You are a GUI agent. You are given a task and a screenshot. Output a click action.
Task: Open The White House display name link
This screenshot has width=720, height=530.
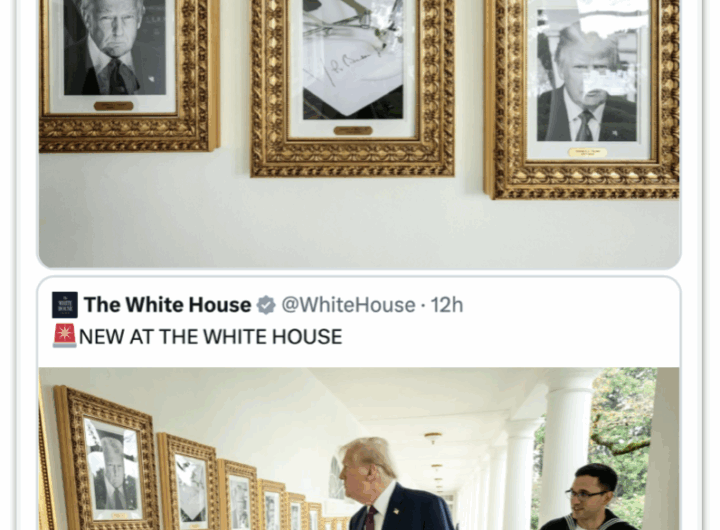[168, 305]
